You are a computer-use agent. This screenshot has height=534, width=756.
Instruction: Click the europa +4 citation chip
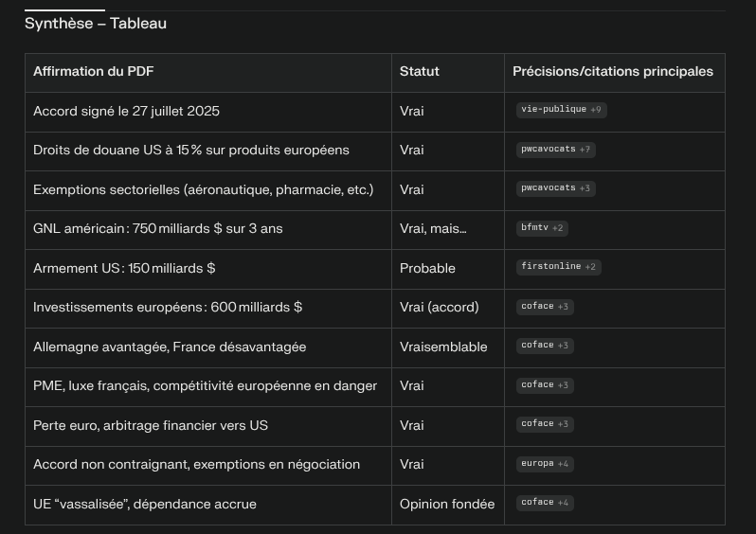pyautogui.click(x=546, y=464)
